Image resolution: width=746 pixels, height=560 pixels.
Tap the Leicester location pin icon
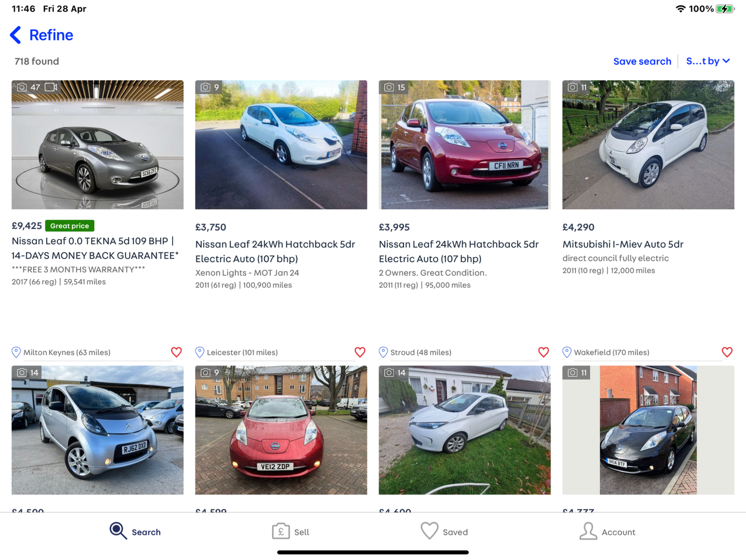tap(199, 352)
